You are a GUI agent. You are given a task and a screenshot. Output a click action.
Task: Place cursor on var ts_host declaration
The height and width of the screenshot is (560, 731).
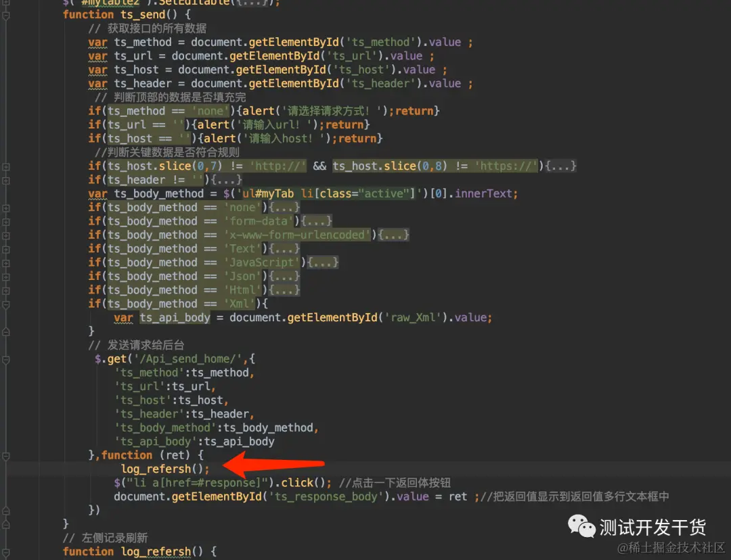click(x=267, y=70)
